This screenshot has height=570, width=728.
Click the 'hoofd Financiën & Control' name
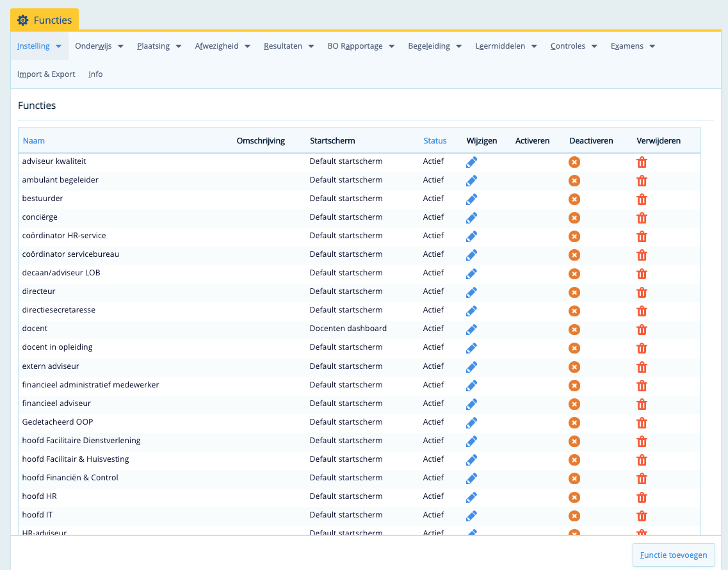point(70,478)
